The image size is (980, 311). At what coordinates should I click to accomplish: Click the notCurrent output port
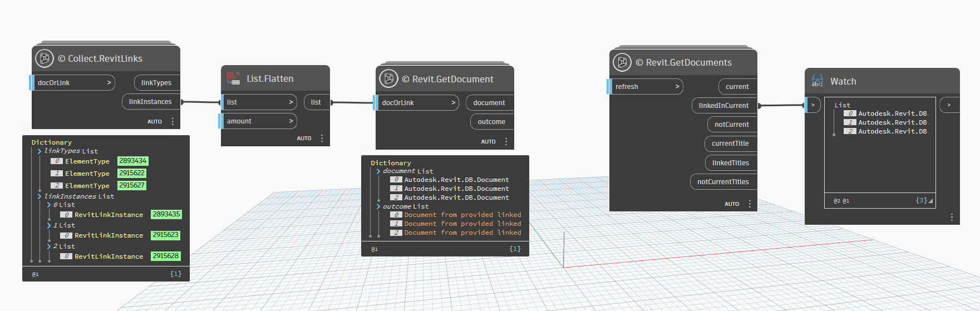(x=732, y=124)
